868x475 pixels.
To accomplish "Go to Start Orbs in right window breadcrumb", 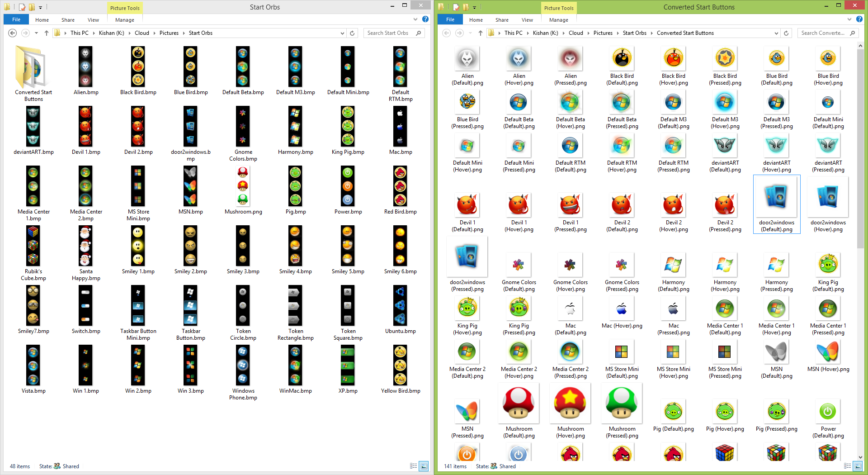I will point(634,33).
